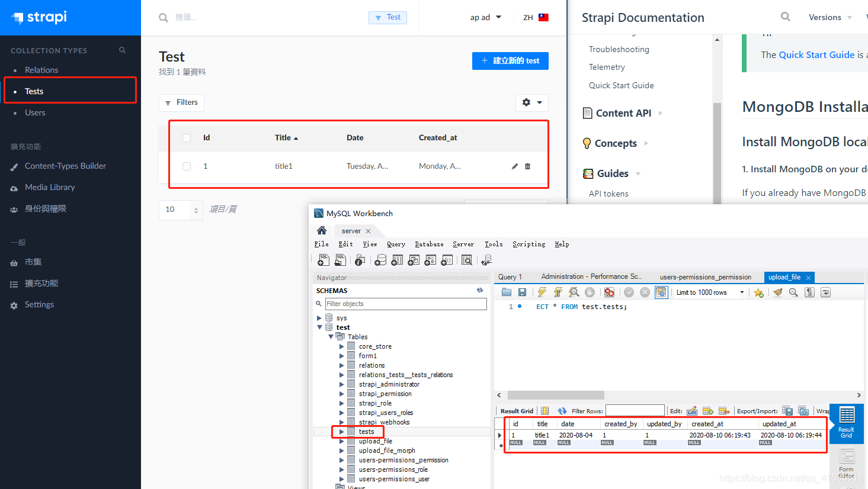Screen dimensions: 868x489
Task: Open the Filters button in Strapi
Action: [181, 102]
